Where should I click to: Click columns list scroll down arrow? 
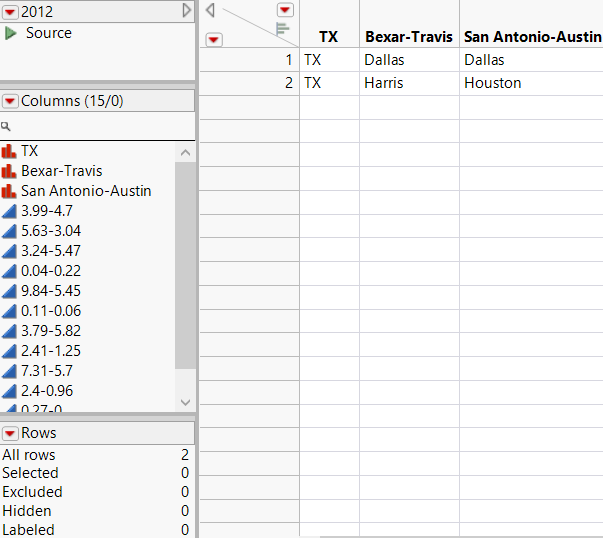(185, 403)
